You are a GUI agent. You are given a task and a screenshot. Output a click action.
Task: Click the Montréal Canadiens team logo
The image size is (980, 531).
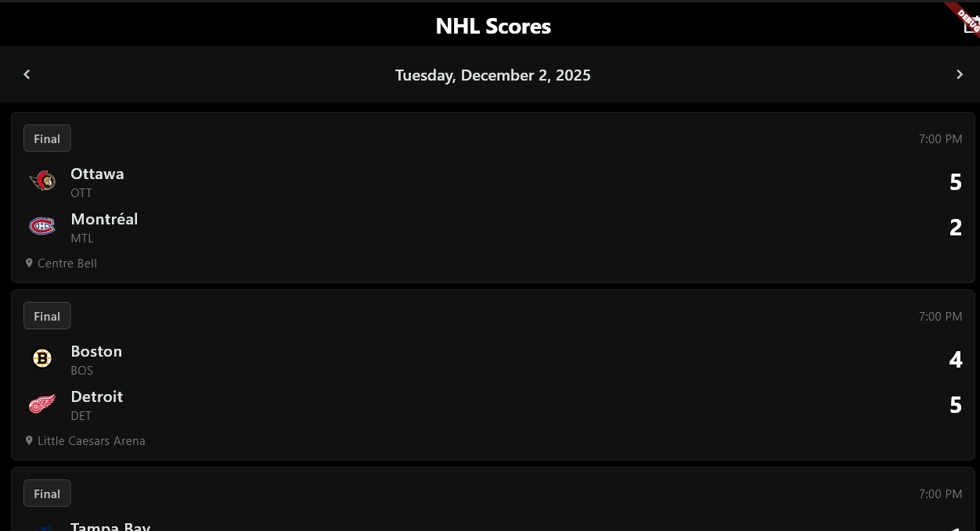point(42,225)
